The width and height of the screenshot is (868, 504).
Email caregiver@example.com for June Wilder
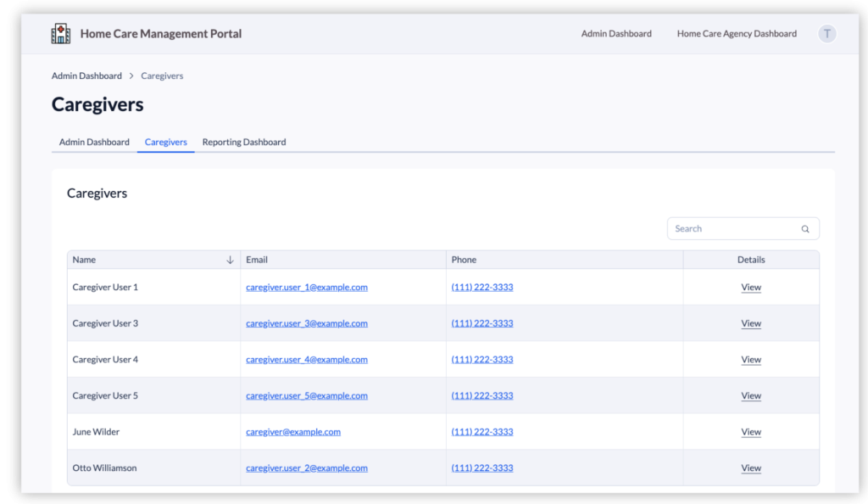click(293, 431)
